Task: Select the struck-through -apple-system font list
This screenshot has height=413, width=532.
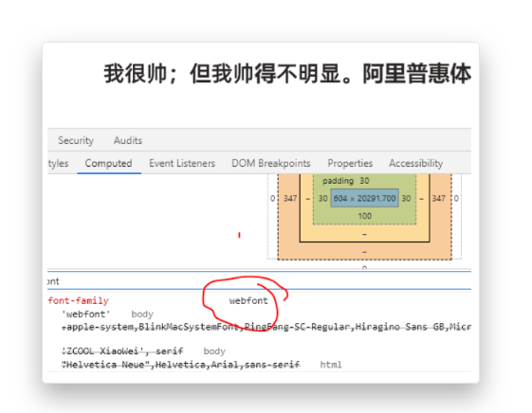Action: click(266, 327)
